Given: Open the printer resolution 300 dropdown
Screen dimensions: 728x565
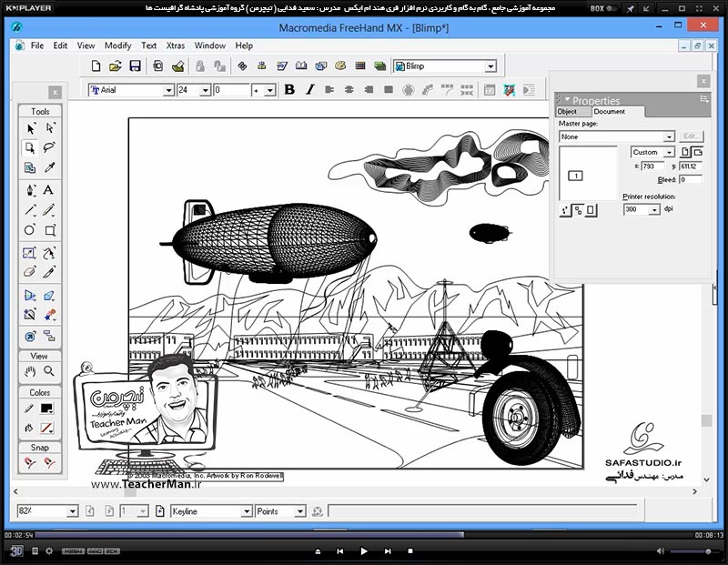Looking at the screenshot, I should (654, 210).
